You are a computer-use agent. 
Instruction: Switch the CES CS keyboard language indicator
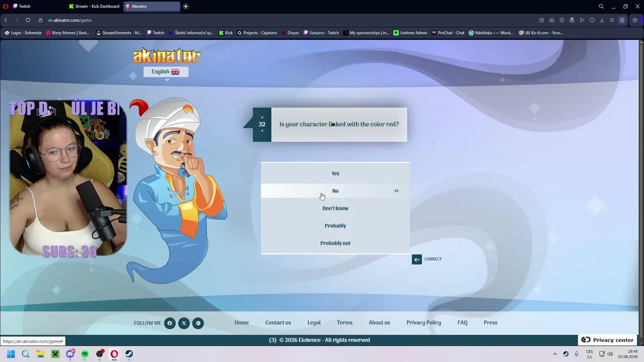(x=589, y=354)
